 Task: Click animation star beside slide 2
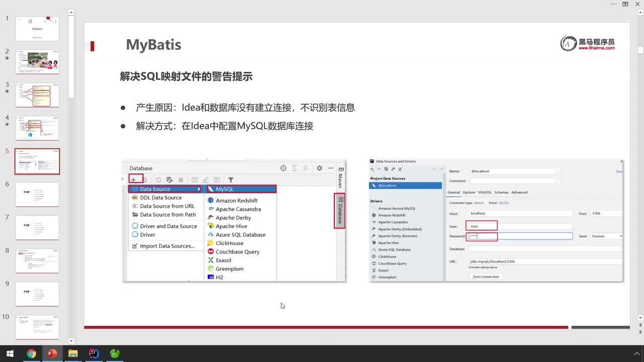pyautogui.click(x=7, y=58)
